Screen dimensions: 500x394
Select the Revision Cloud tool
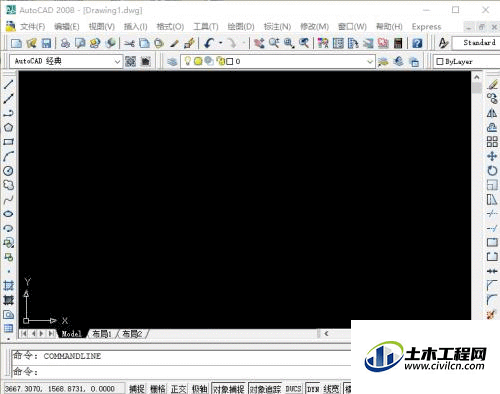pyautogui.click(x=8, y=185)
